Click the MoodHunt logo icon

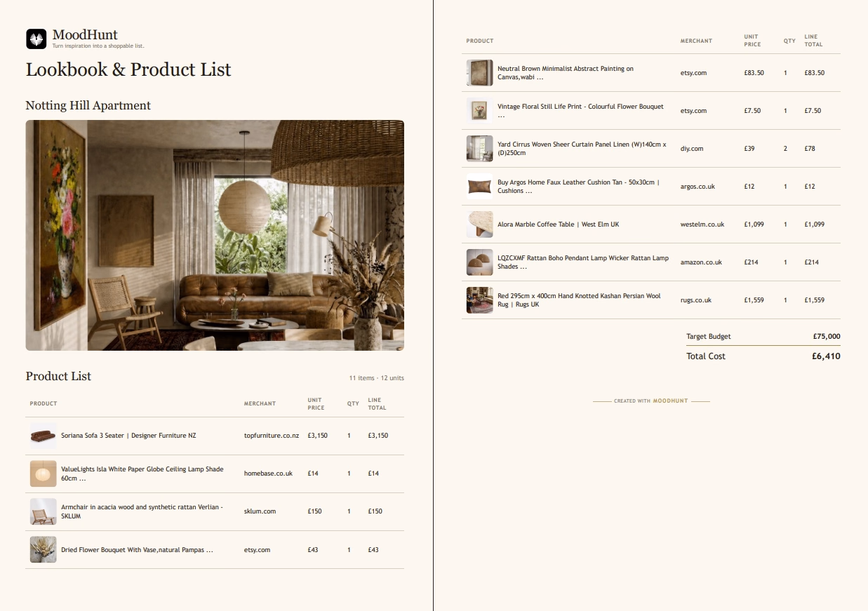[x=36, y=39]
